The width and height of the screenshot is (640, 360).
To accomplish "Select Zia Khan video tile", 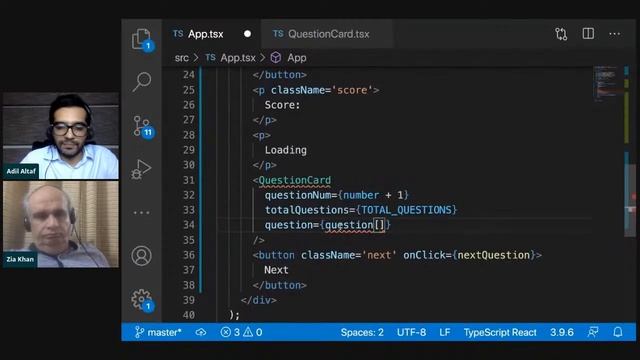I will 61,224.
